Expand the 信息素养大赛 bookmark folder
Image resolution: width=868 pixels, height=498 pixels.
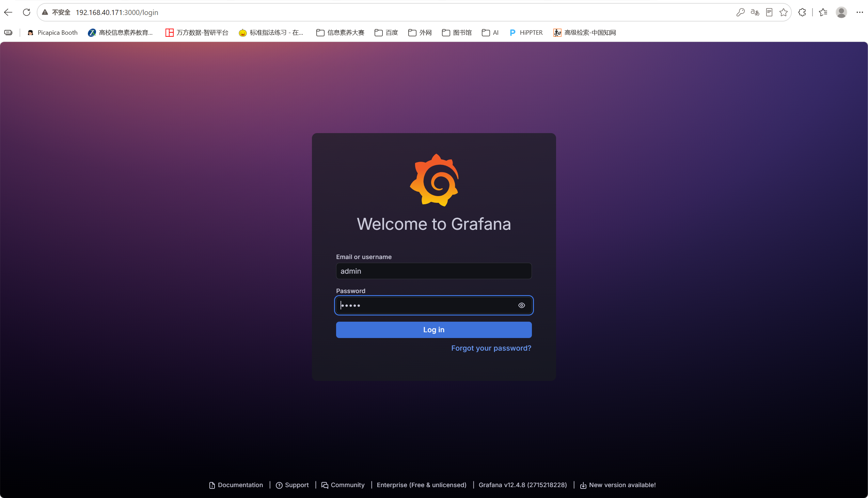point(340,32)
